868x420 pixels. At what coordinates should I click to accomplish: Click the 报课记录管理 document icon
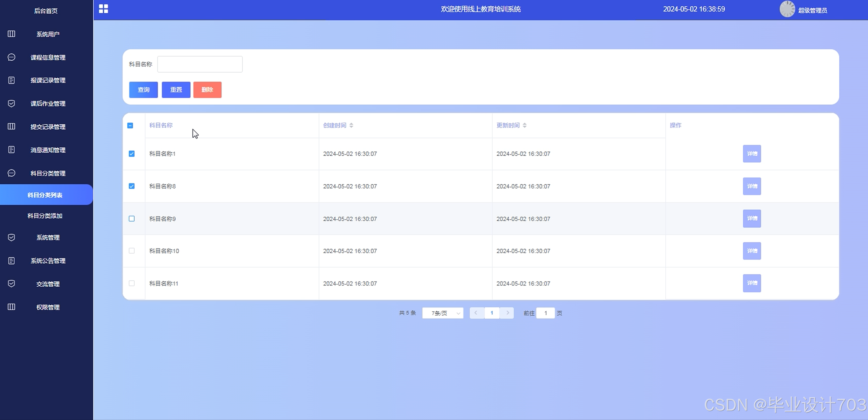pos(11,80)
